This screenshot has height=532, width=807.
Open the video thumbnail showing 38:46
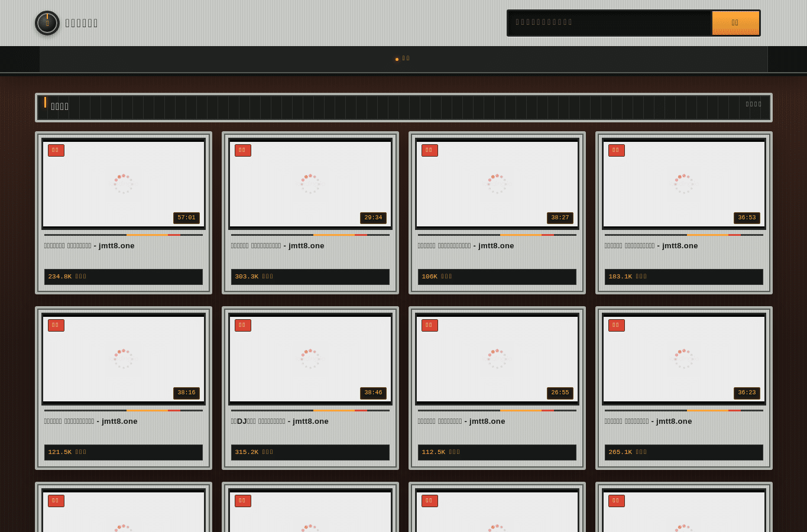[x=310, y=359]
